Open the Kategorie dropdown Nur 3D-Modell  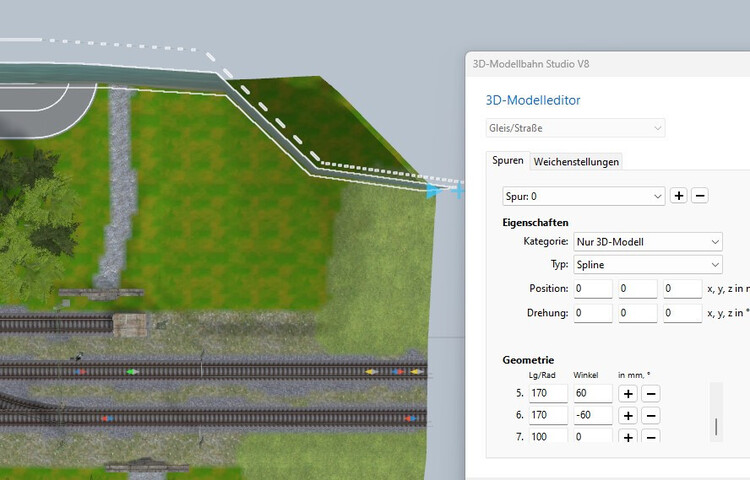(648, 242)
